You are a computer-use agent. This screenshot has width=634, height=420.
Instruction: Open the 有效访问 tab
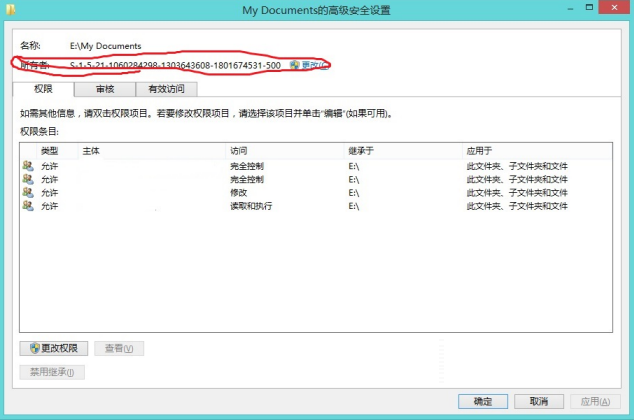pyautogui.click(x=166, y=89)
